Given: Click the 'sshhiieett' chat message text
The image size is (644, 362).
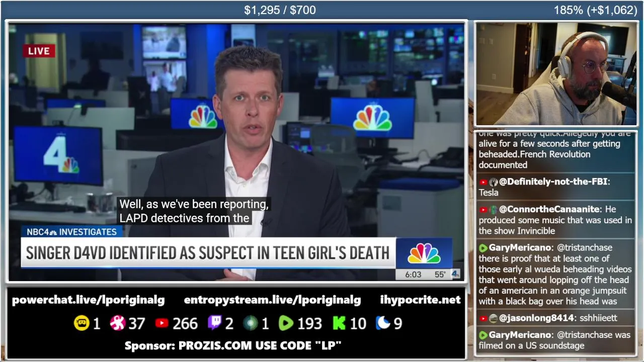Looking at the screenshot, I should [x=598, y=318].
